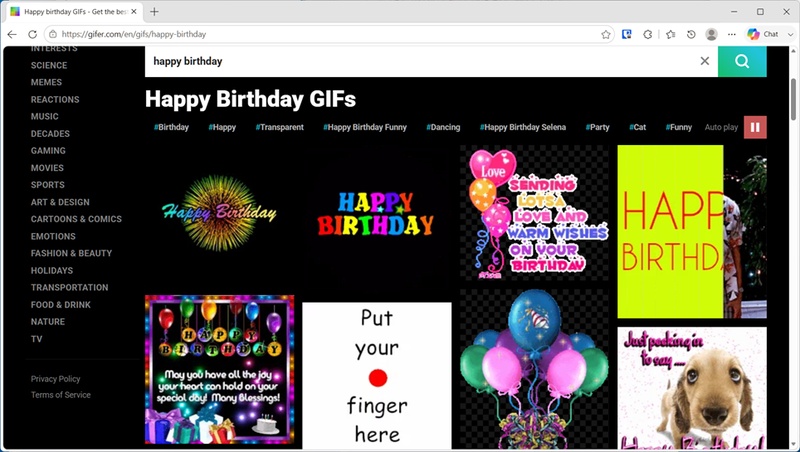The height and width of the screenshot is (452, 800).
Task: Open the MOVIES category
Action: pyautogui.click(x=47, y=168)
